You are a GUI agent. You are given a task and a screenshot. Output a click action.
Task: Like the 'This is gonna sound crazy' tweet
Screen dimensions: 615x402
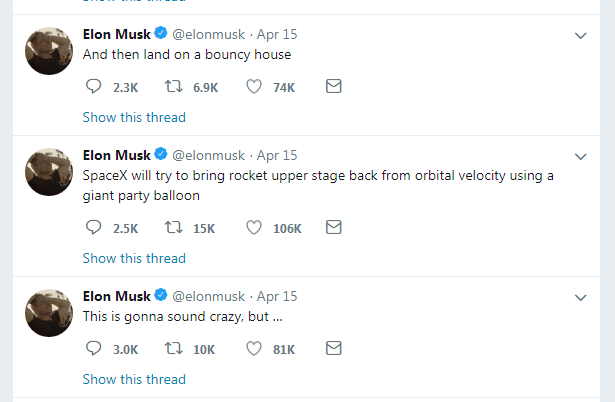click(254, 349)
